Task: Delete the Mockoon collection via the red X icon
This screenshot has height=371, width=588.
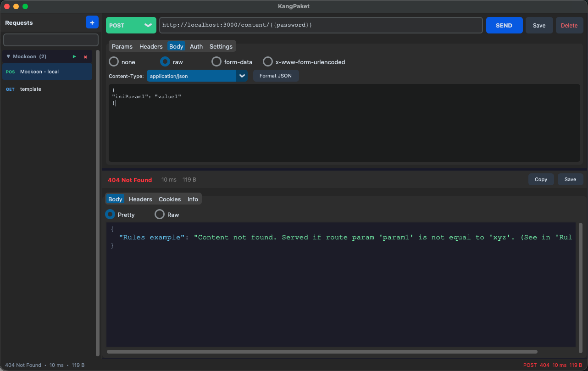Action: tap(85, 56)
